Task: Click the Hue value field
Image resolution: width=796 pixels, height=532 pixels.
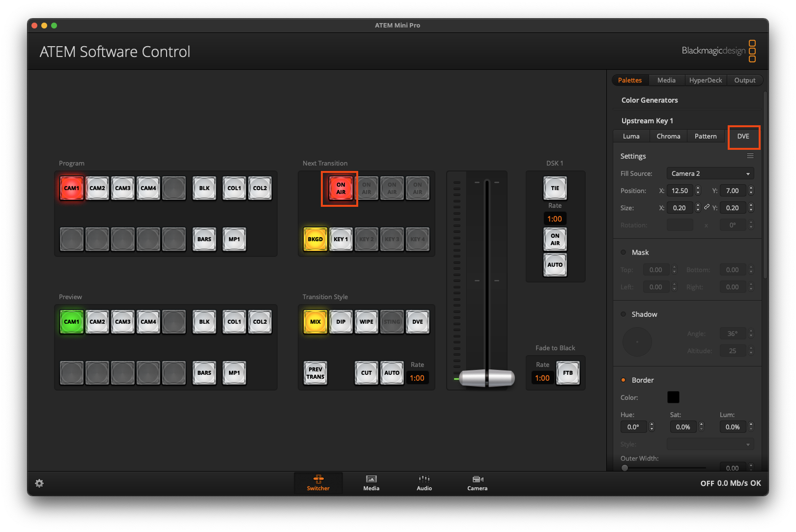Action: tap(633, 427)
